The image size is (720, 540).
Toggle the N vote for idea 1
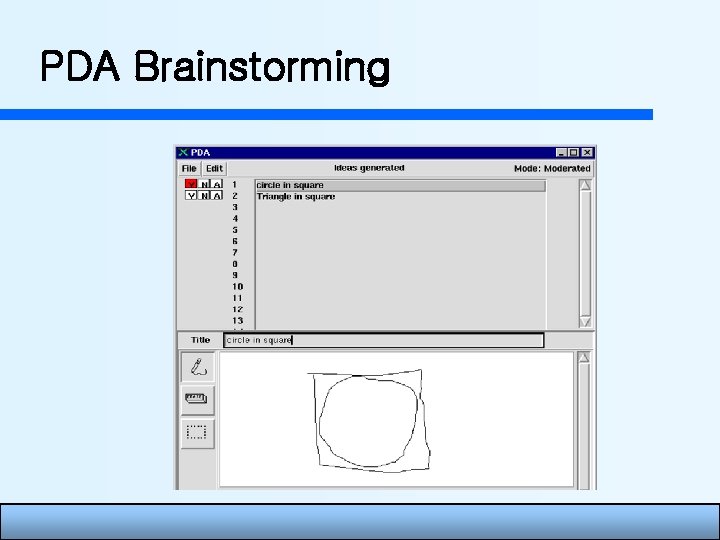click(x=204, y=184)
